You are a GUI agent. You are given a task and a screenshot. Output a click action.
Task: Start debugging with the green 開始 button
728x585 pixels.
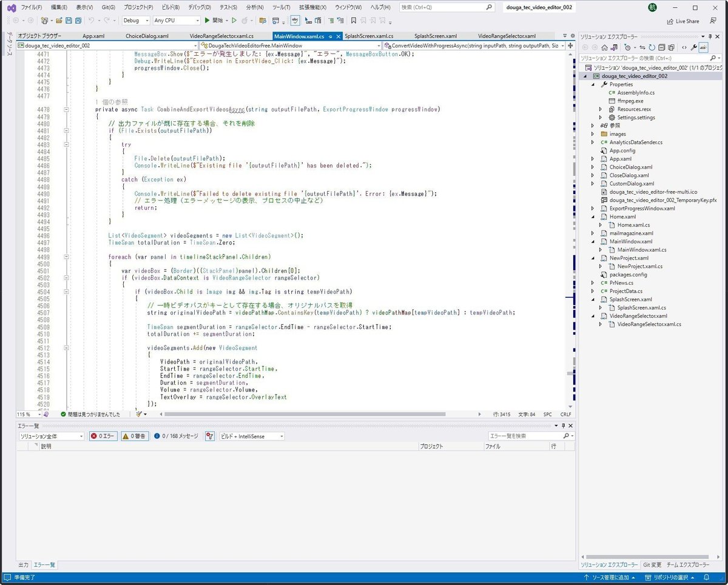[x=214, y=21]
